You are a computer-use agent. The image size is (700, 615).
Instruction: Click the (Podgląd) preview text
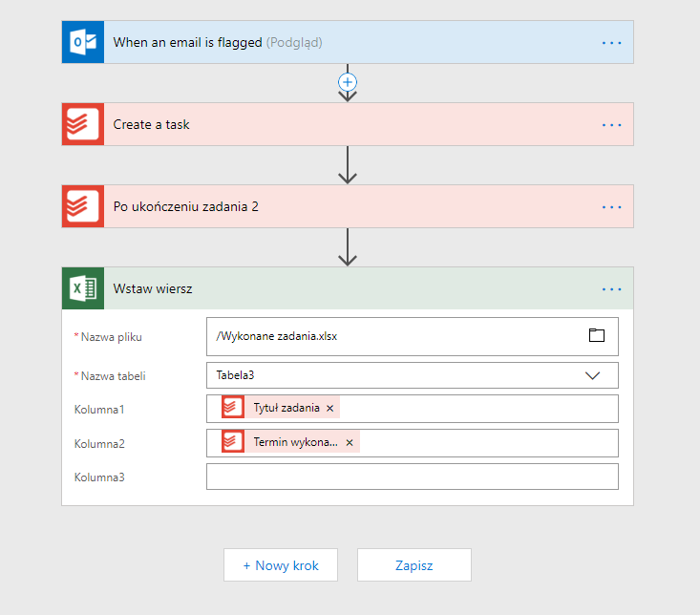(x=294, y=43)
